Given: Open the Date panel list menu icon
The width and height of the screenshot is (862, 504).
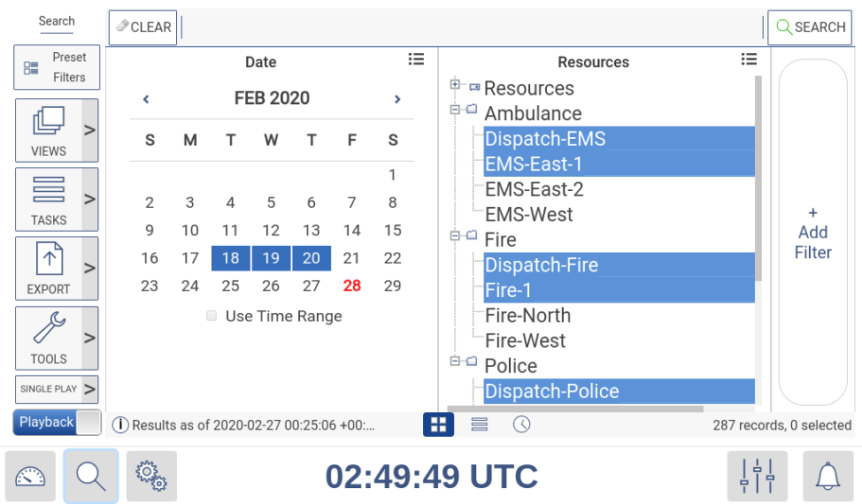Looking at the screenshot, I should (417, 59).
